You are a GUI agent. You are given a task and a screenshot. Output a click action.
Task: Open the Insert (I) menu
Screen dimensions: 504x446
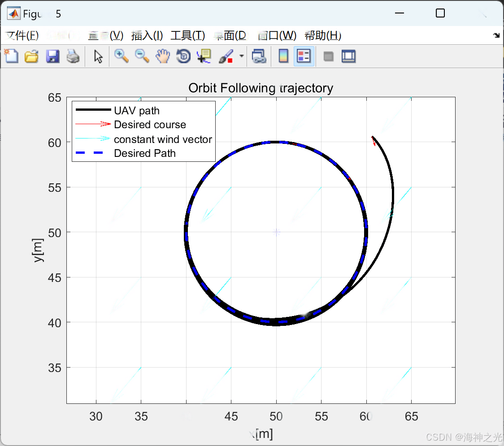click(x=147, y=35)
